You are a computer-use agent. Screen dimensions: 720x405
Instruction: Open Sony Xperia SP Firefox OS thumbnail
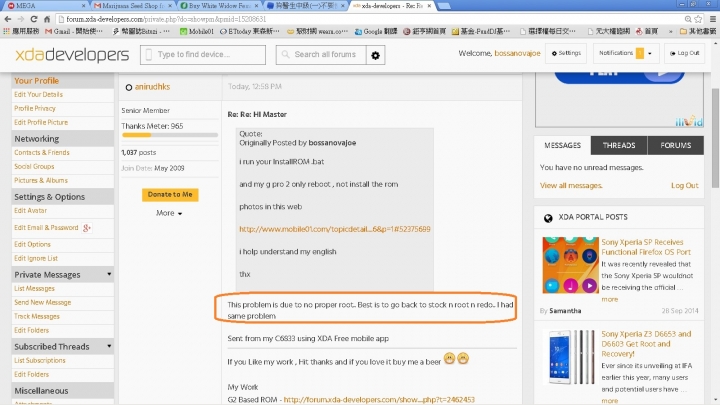coord(570,265)
